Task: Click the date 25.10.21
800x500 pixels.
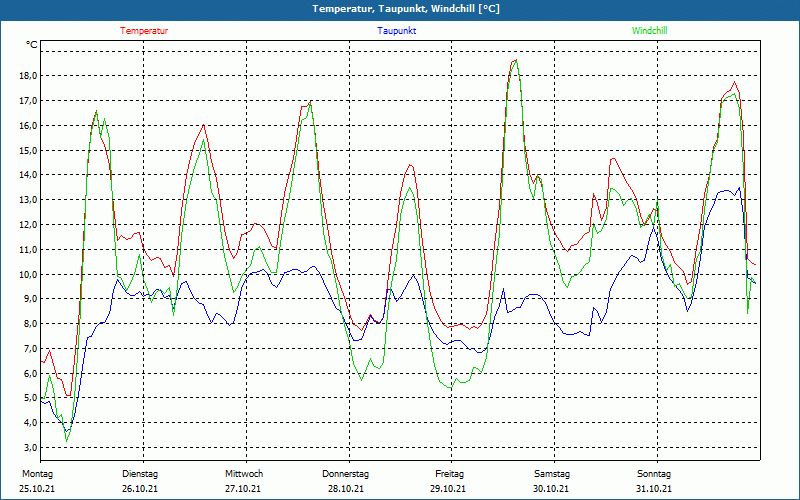Action: (x=37, y=489)
